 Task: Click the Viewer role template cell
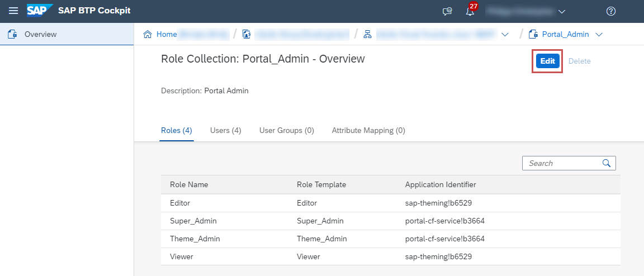(309, 256)
